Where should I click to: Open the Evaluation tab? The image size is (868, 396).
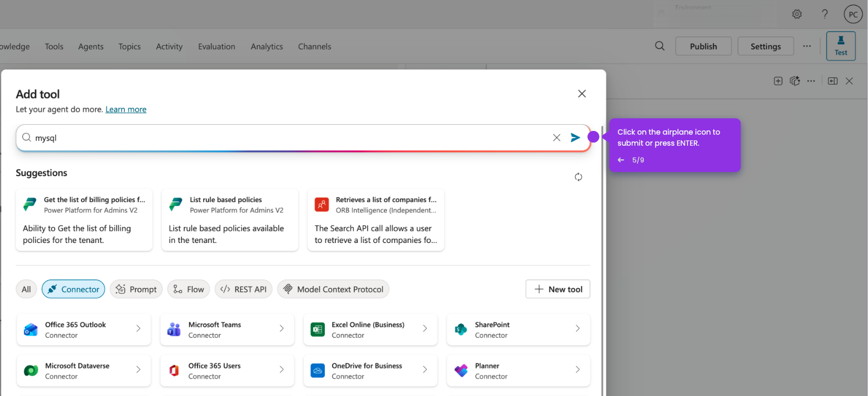click(216, 46)
